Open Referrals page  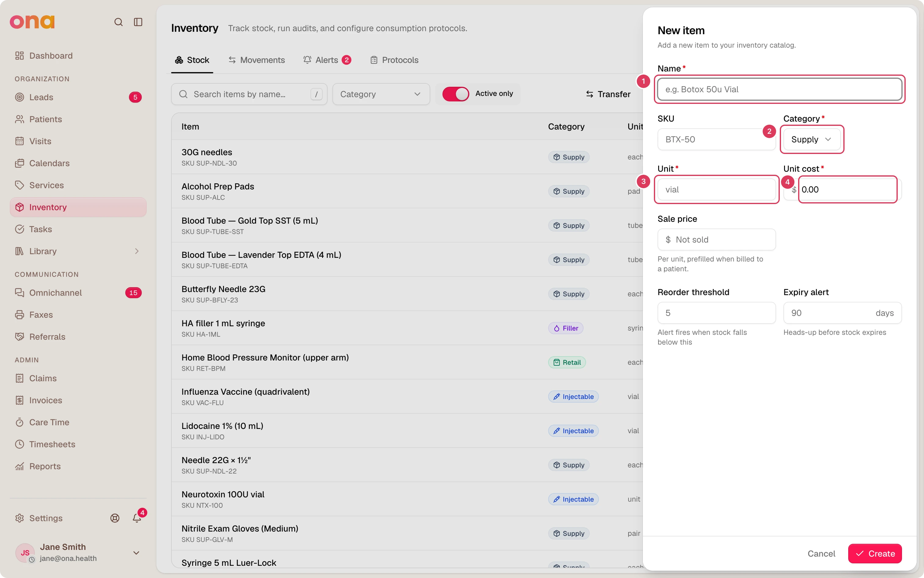coord(78,337)
